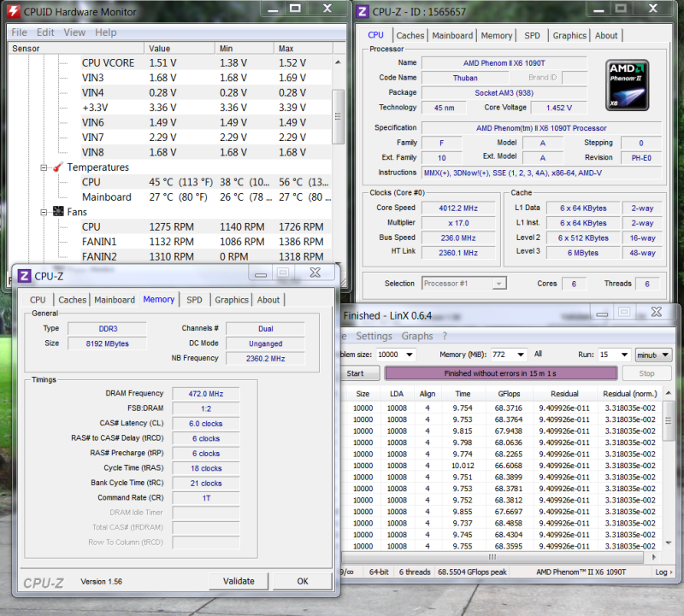Image resolution: width=684 pixels, height=616 pixels.
Task: Click the front CPU-Z window title icon
Action: 24,276
